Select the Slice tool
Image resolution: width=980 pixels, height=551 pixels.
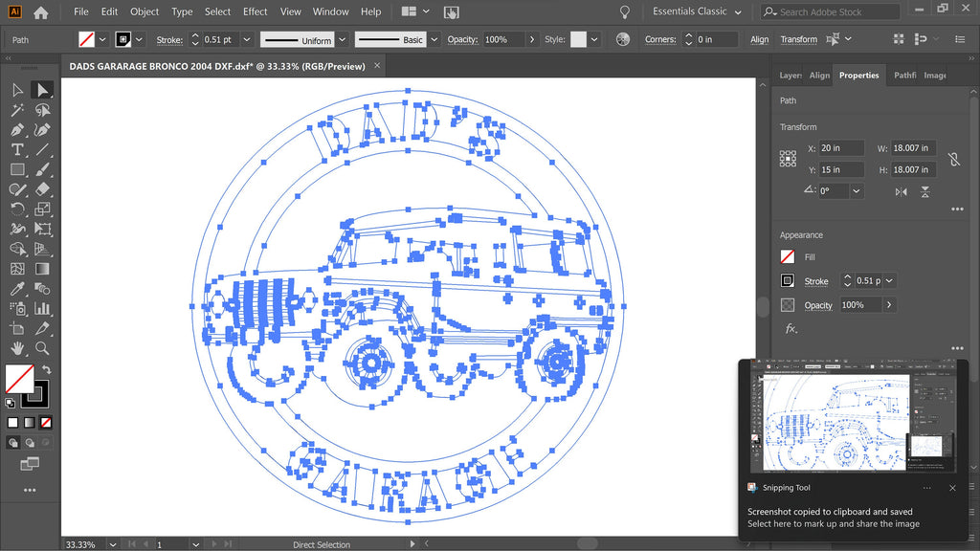[x=42, y=329]
